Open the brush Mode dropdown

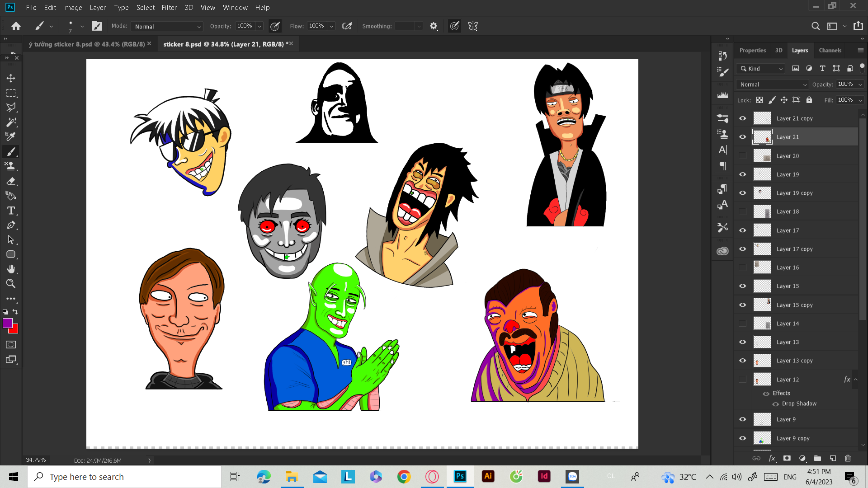(167, 26)
